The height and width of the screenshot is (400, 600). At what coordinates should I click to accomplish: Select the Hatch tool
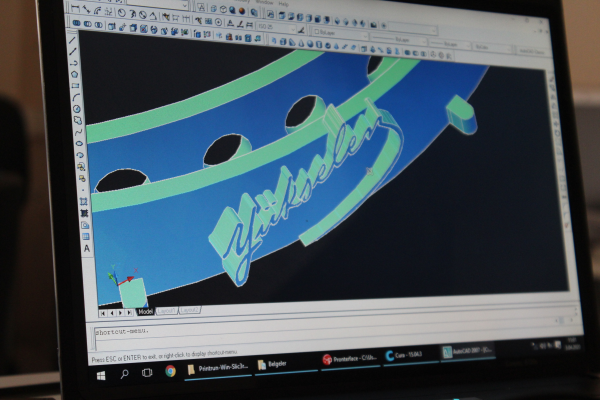pos(83,201)
